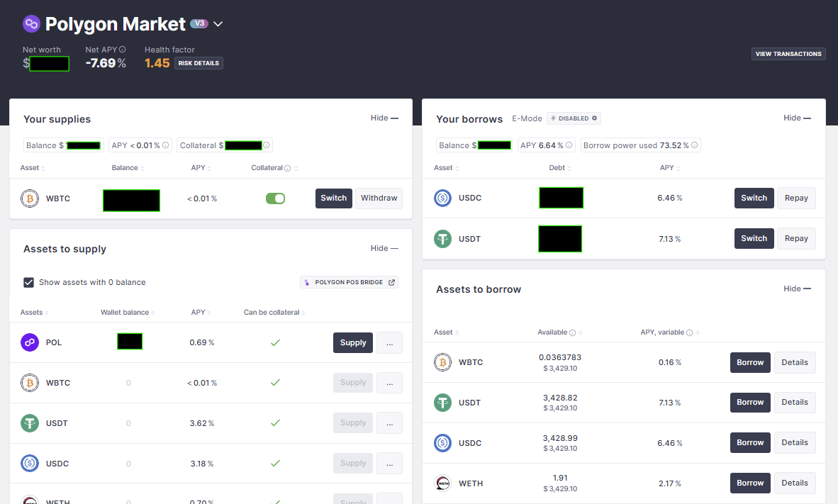This screenshot has height=504, width=838.
Task: Click the E-Mode disabled gear icon
Action: tap(594, 118)
